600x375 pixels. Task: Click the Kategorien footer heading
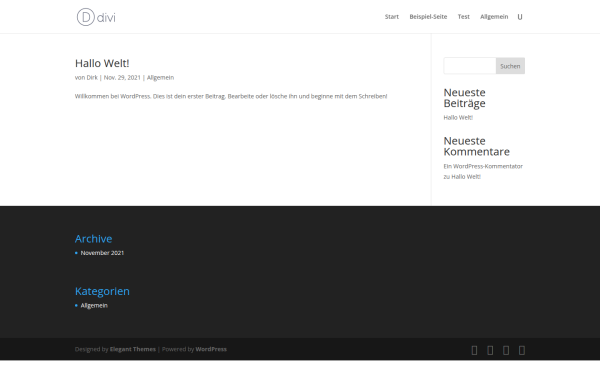(102, 291)
